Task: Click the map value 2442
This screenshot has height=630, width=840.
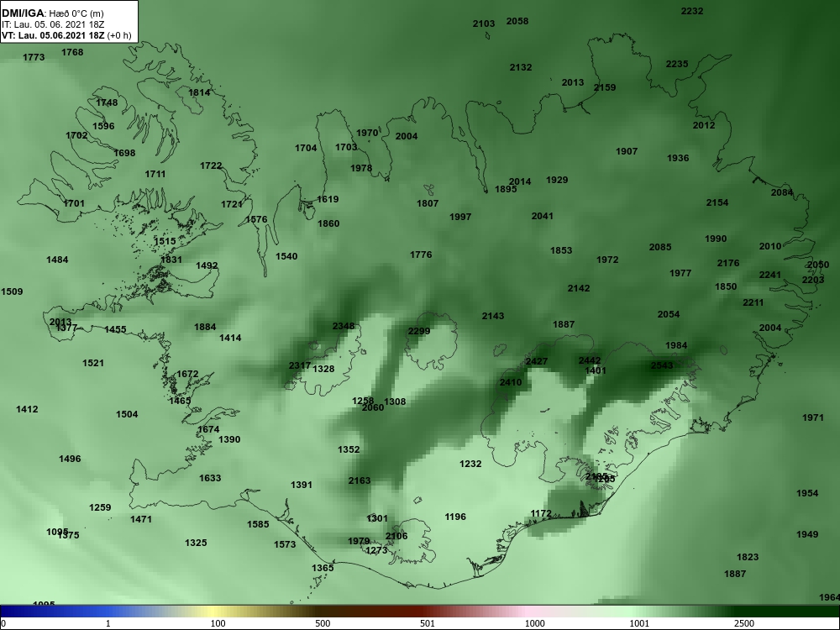Action: tap(590, 360)
